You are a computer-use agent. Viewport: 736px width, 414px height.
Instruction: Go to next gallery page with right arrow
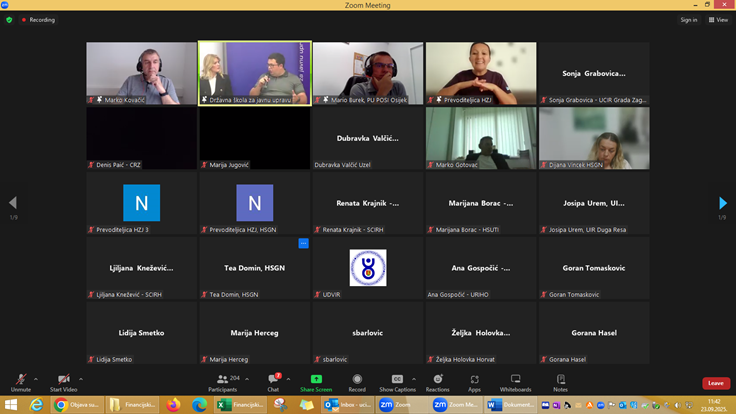(x=723, y=204)
